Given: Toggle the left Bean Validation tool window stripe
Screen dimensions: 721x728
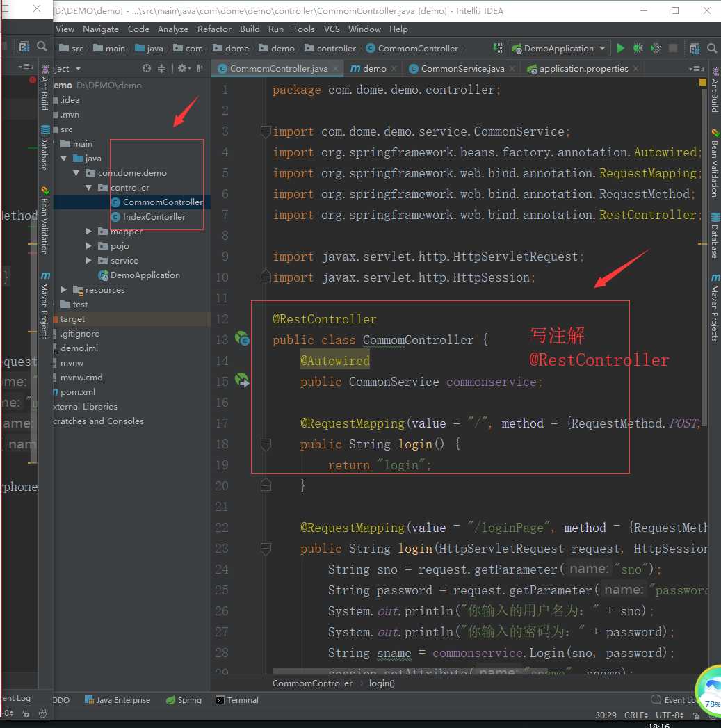Looking at the screenshot, I should [45, 220].
